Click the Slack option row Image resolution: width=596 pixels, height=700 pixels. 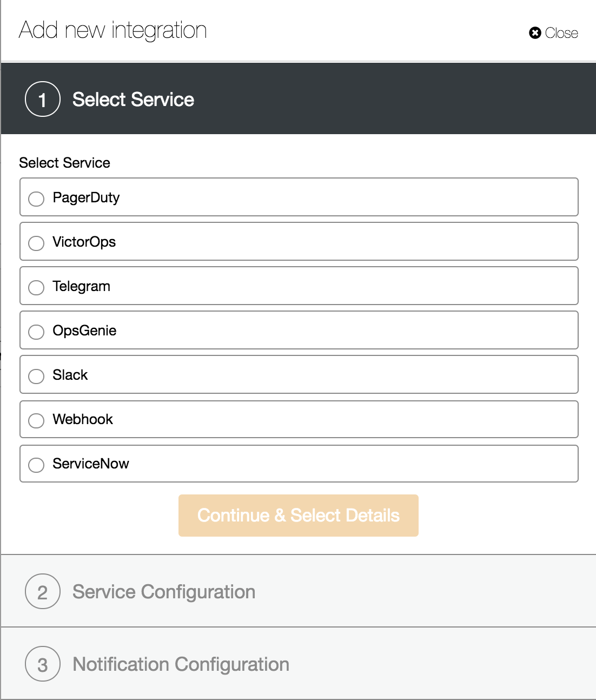point(299,374)
